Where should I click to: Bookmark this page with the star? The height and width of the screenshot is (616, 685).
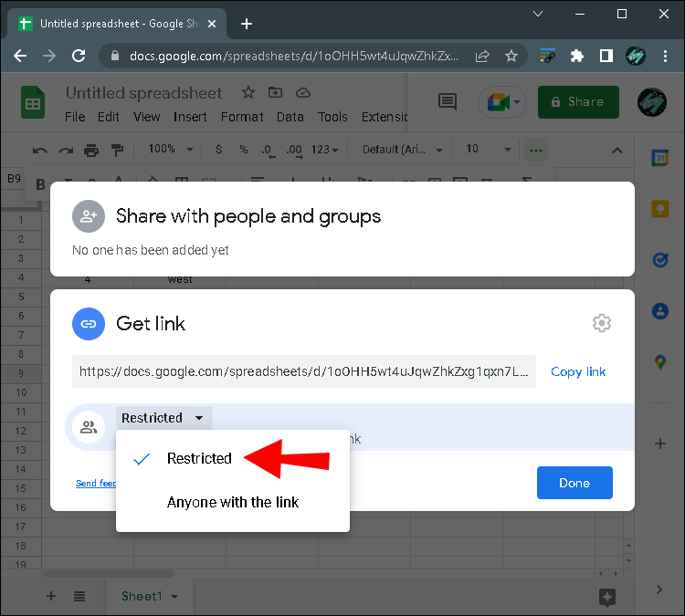coord(511,56)
